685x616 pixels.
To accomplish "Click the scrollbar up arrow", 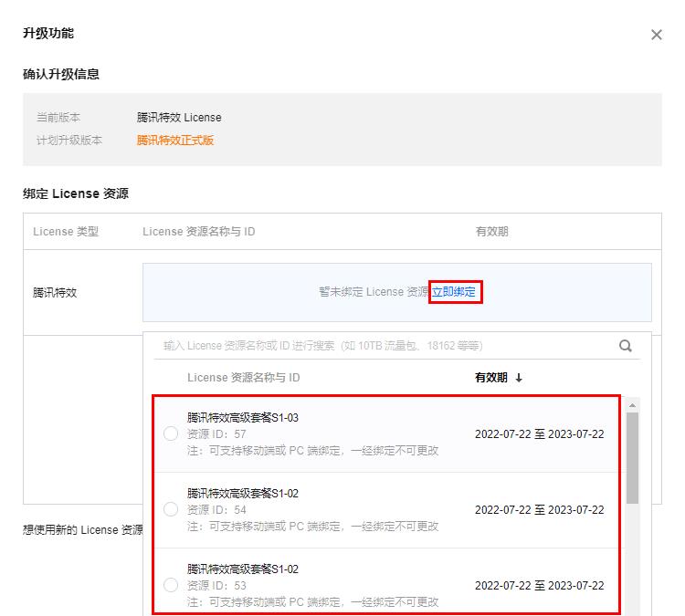I will (x=632, y=405).
